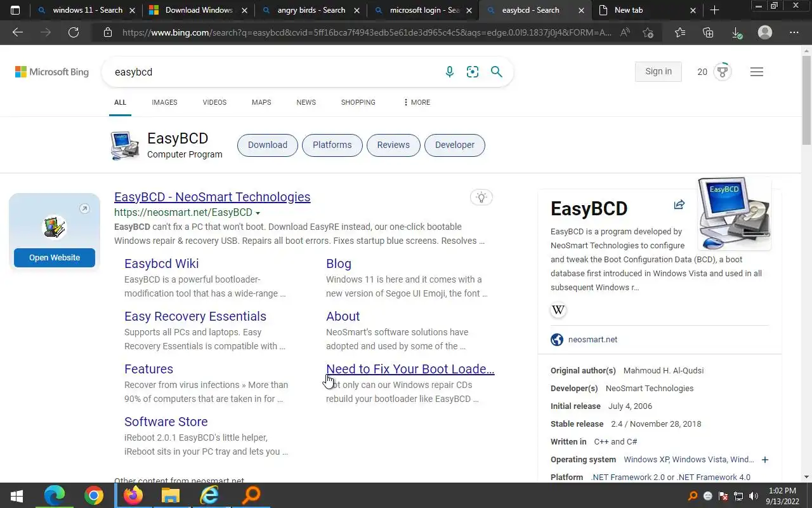Open the MORE search categories dropdown

pyautogui.click(x=416, y=102)
